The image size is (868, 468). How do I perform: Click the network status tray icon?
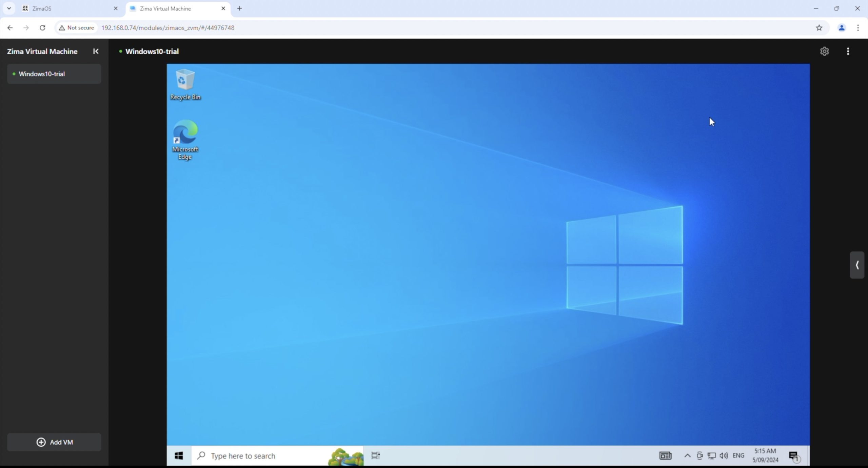(x=712, y=456)
